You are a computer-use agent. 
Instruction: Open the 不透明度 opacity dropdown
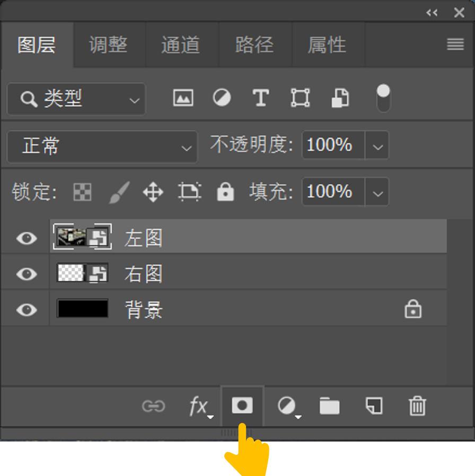(377, 145)
